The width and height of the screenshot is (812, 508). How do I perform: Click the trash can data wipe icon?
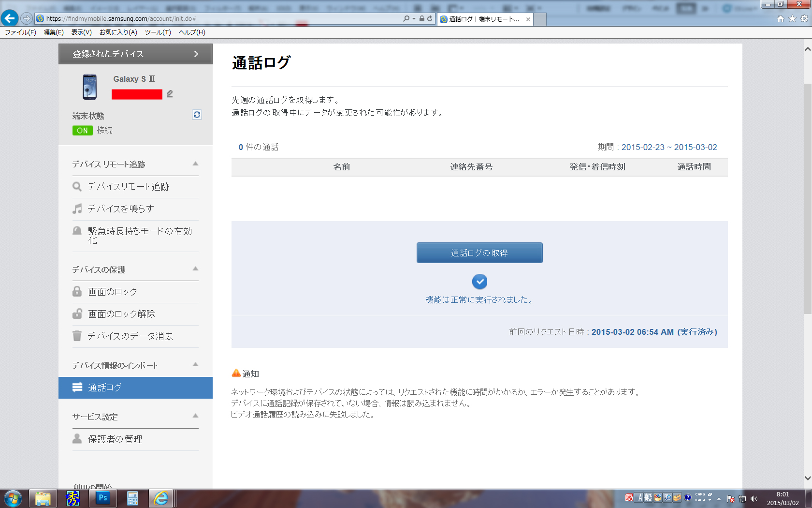click(x=77, y=336)
